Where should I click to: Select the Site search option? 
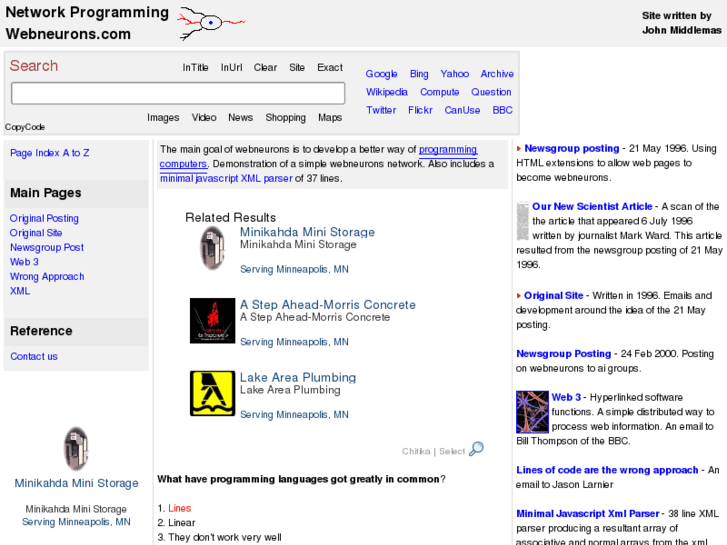pyautogui.click(x=297, y=68)
